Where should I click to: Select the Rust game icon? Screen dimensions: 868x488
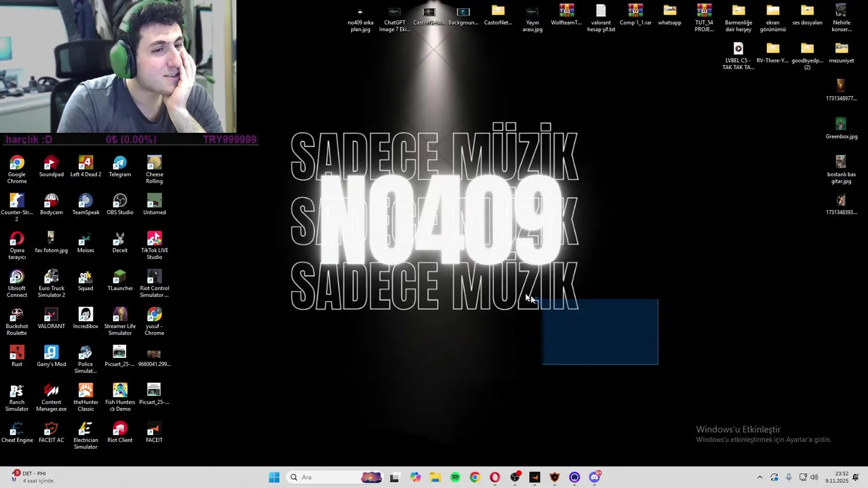click(x=17, y=357)
